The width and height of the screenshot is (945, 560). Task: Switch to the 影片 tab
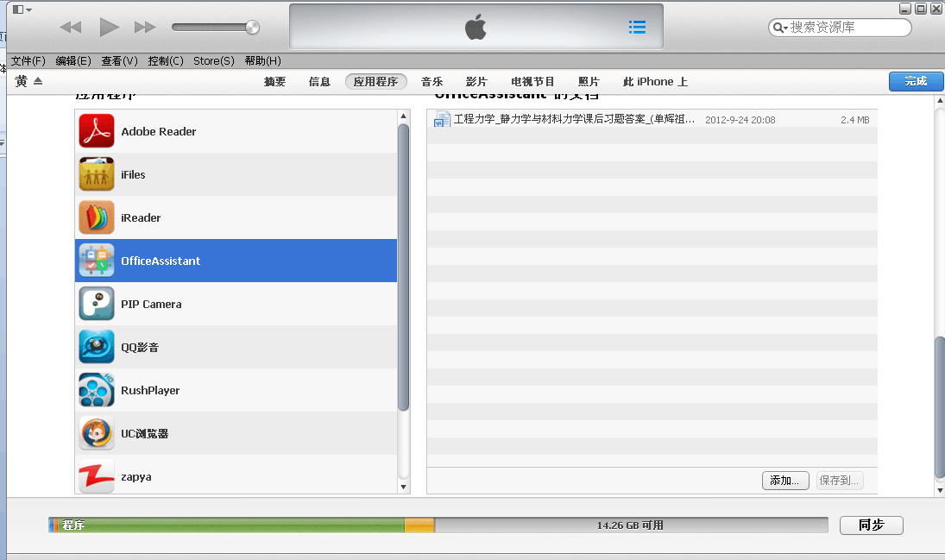coord(476,81)
